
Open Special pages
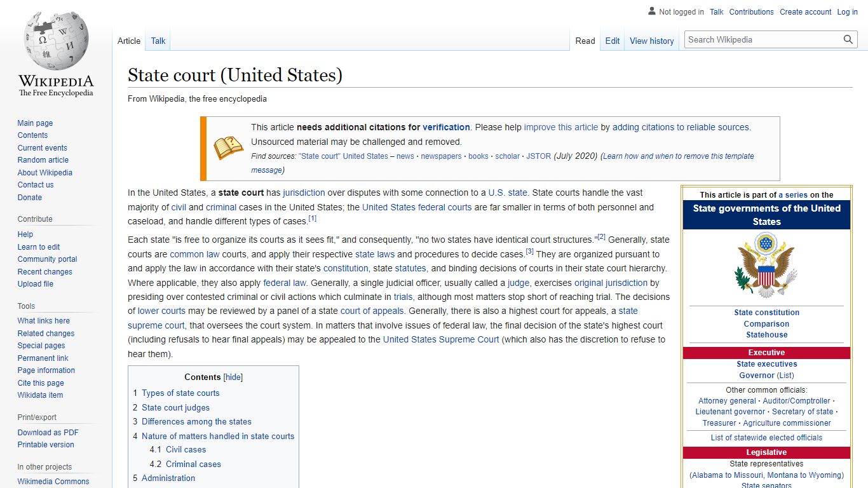(x=41, y=346)
